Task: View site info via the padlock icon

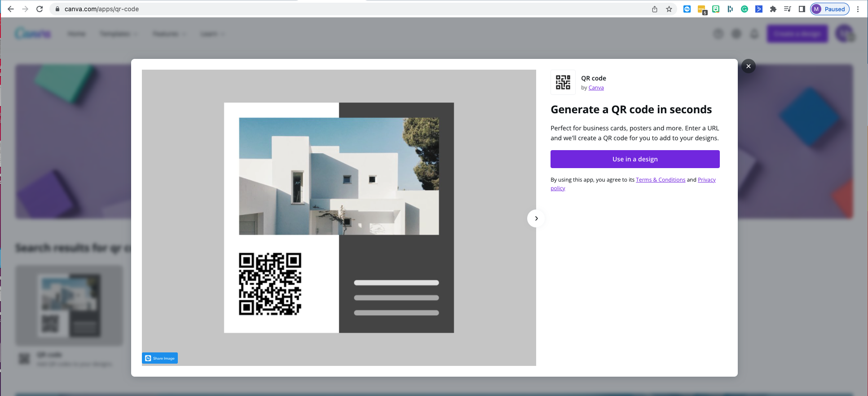Action: 57,9
